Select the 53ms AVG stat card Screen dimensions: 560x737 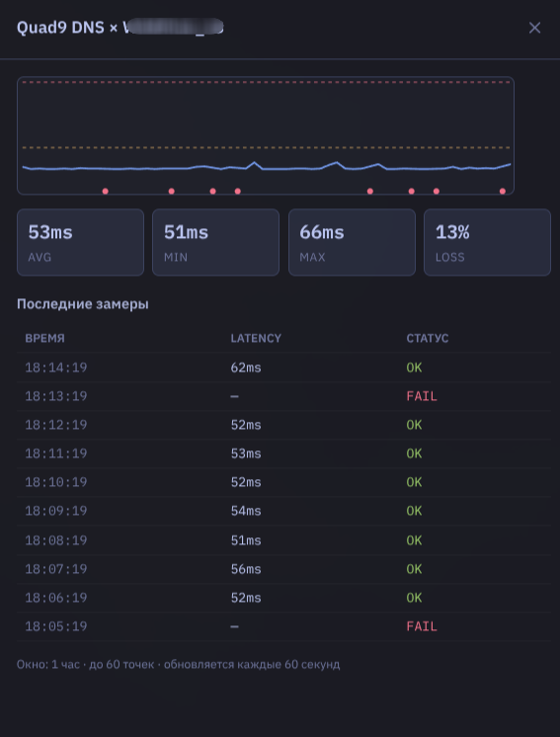(80, 242)
